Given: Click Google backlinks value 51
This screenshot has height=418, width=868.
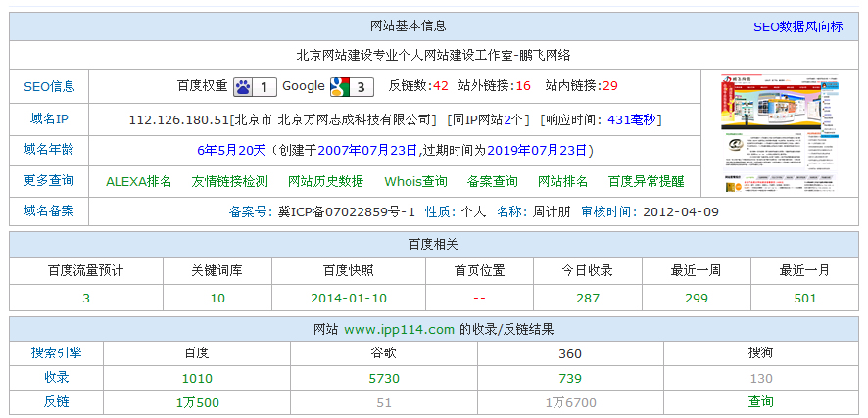Looking at the screenshot, I should click(384, 403).
